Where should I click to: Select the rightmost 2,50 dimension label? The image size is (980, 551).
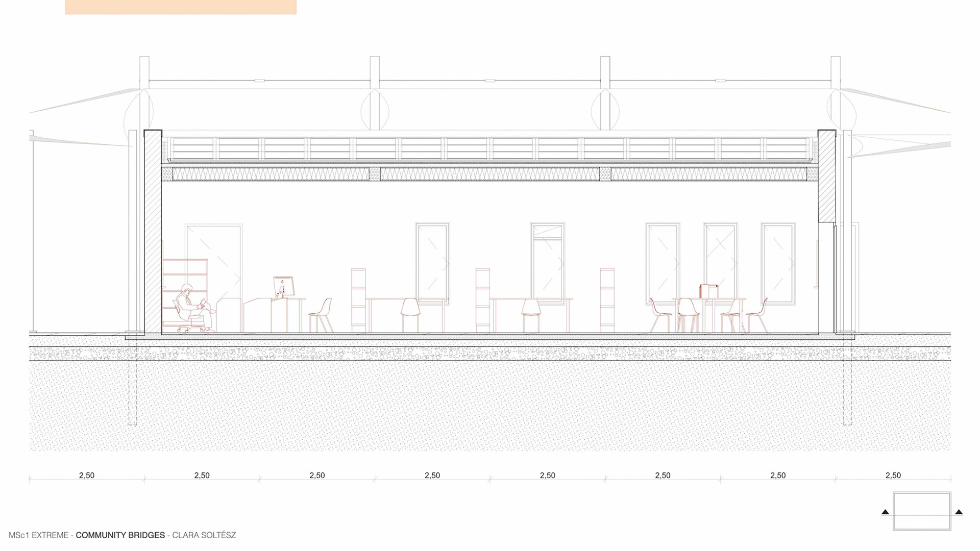(893, 475)
